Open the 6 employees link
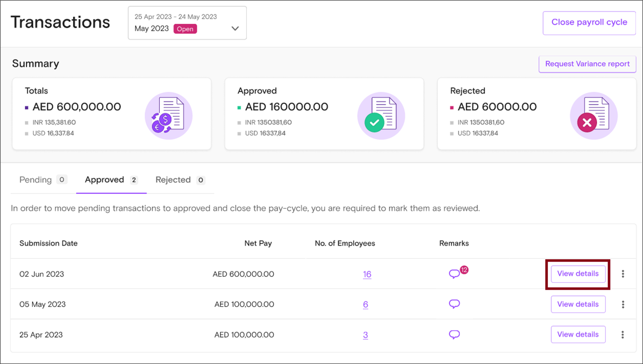The height and width of the screenshot is (364, 643). click(x=365, y=305)
